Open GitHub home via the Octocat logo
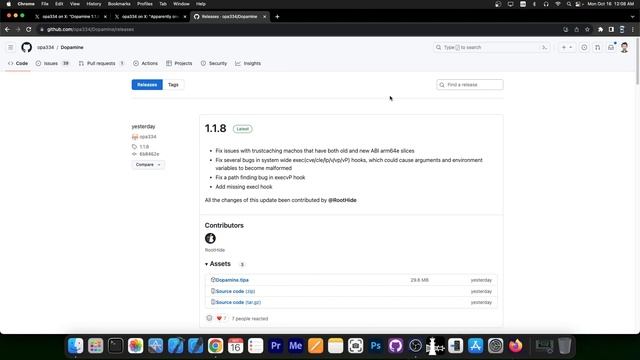The height and width of the screenshot is (360, 640). (27, 47)
